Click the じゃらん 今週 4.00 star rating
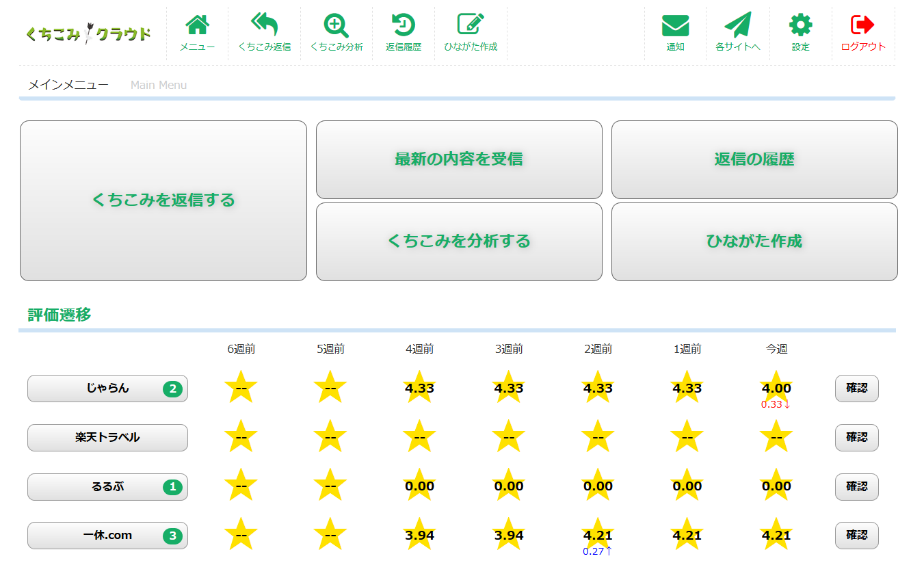Viewport: 924px width, 578px height. 776,388
